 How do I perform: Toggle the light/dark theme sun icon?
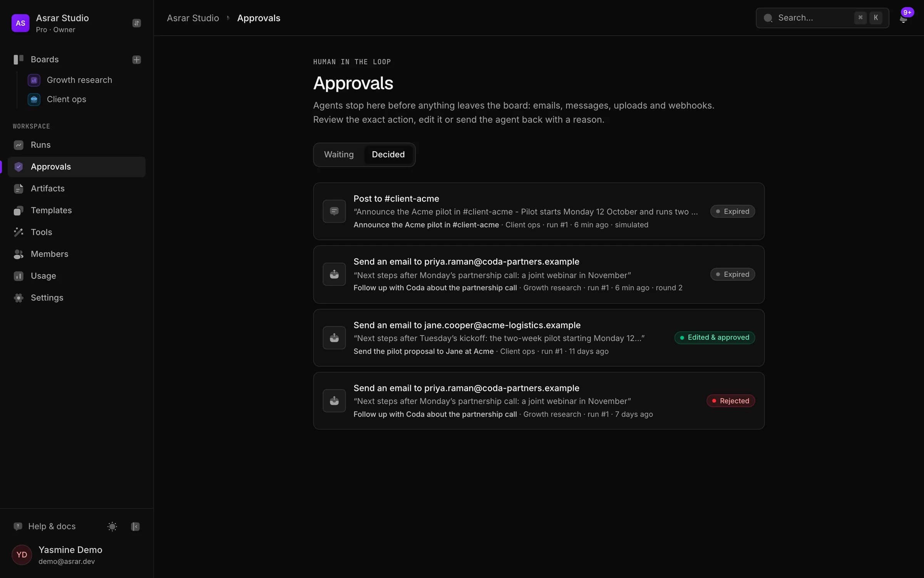tap(112, 526)
